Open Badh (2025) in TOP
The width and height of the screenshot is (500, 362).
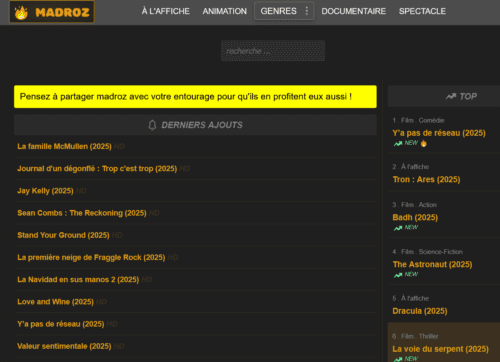pos(415,218)
